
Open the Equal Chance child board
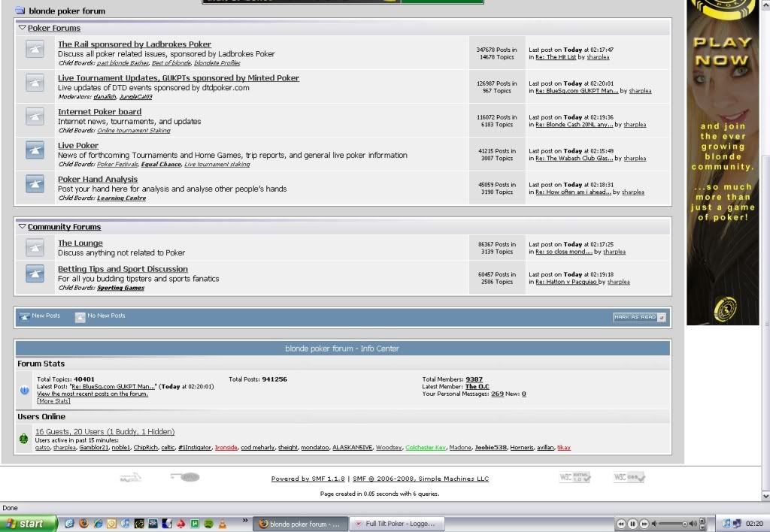(161, 165)
